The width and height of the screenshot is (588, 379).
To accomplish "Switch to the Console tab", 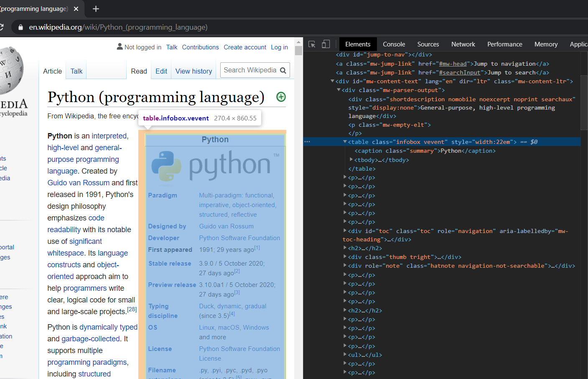I will tap(394, 44).
